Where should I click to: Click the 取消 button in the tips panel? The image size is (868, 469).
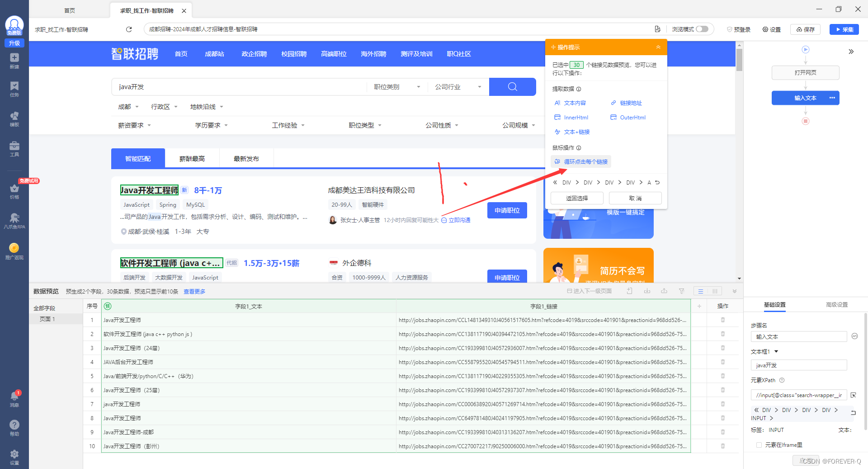tap(635, 198)
